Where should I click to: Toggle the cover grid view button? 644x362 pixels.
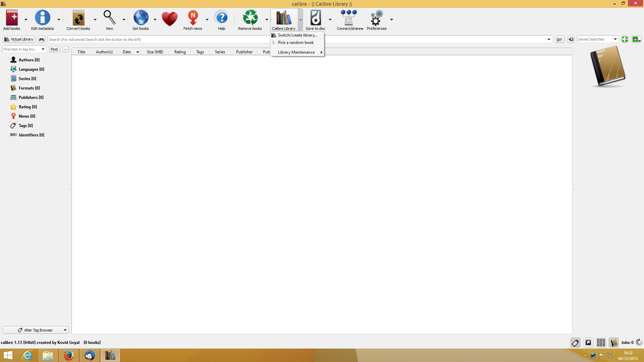click(601, 343)
